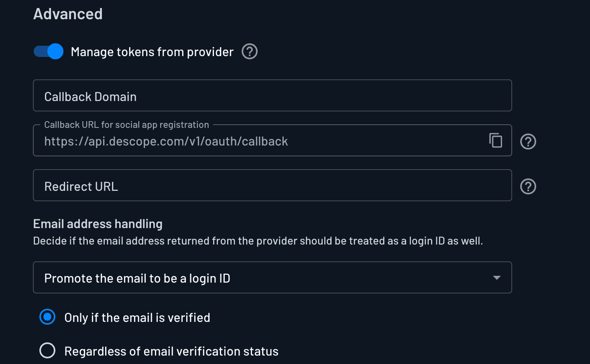The image size is (590, 364).
Task: Click the displayed callback URL text link
Action: pyautogui.click(x=166, y=141)
